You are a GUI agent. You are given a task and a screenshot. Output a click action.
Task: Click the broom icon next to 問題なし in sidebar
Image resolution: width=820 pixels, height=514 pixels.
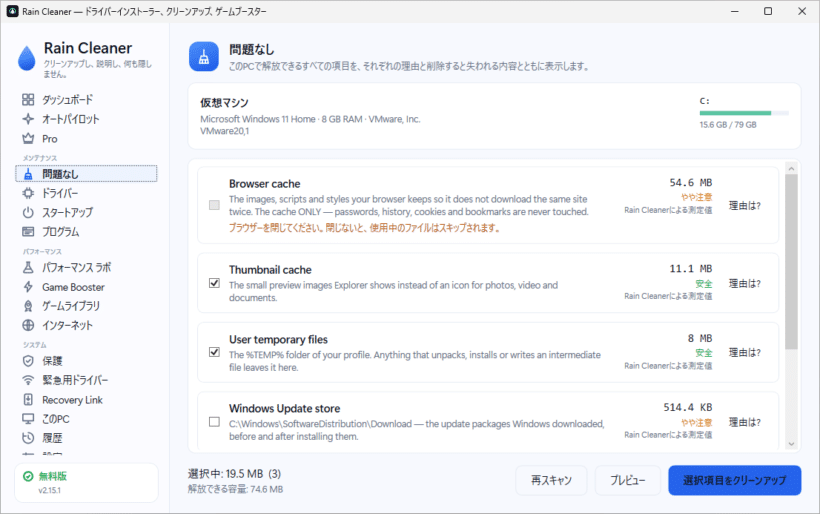tap(28, 174)
